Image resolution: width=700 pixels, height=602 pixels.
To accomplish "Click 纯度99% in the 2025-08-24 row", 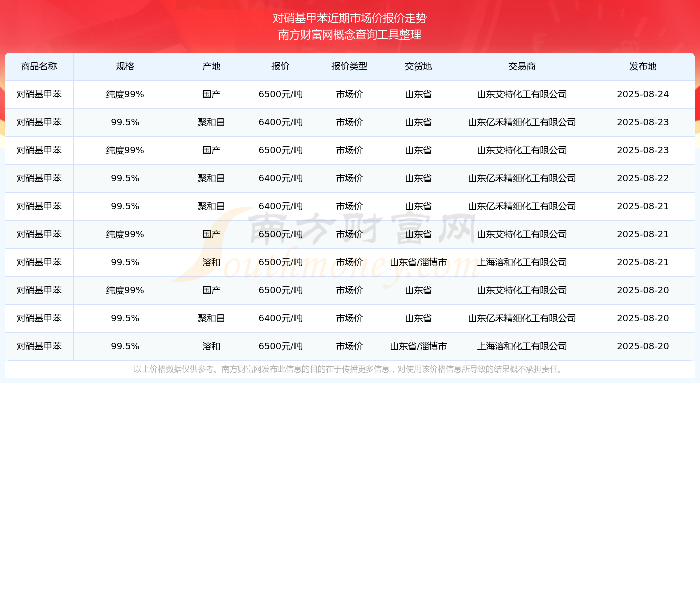I will pyautogui.click(x=125, y=94).
